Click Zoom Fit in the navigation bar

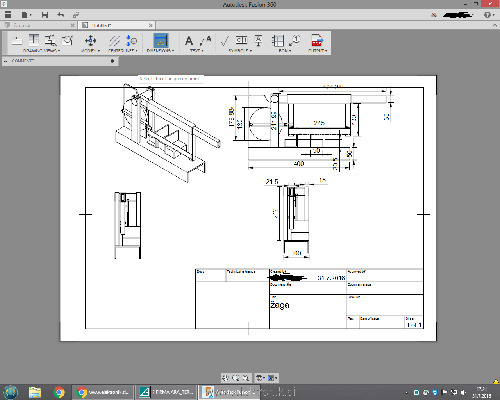[246, 378]
